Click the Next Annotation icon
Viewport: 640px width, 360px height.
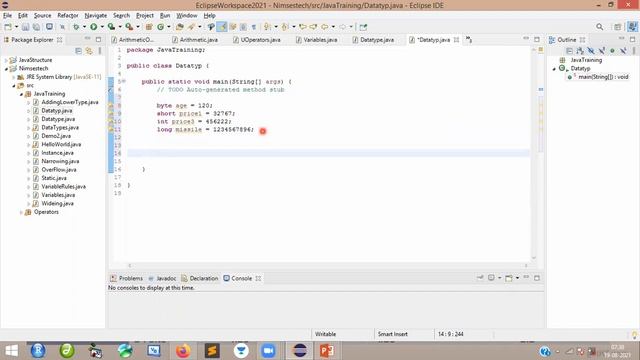click(x=267, y=27)
